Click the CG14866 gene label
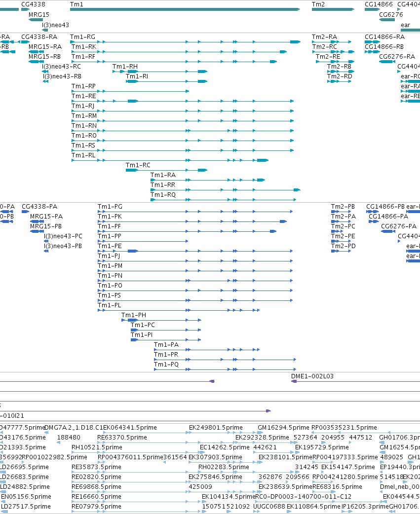Viewport: 420px width, 514px height. click(379, 4)
